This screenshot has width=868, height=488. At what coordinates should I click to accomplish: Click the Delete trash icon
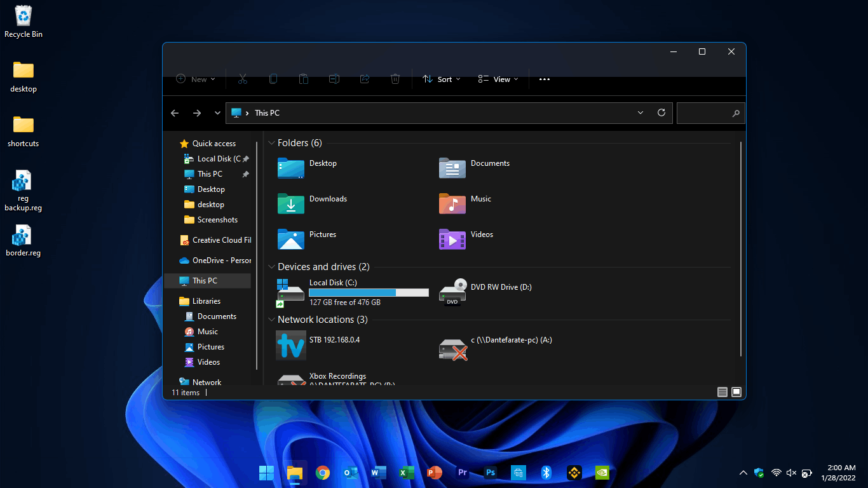pyautogui.click(x=395, y=79)
